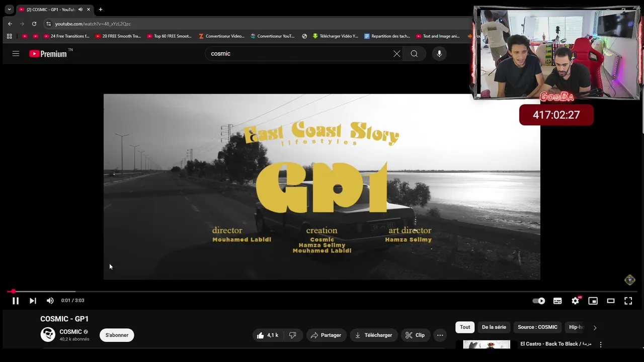This screenshot has height=362, width=644.
Task: Toggle the autoplay switch
Action: click(x=539, y=301)
